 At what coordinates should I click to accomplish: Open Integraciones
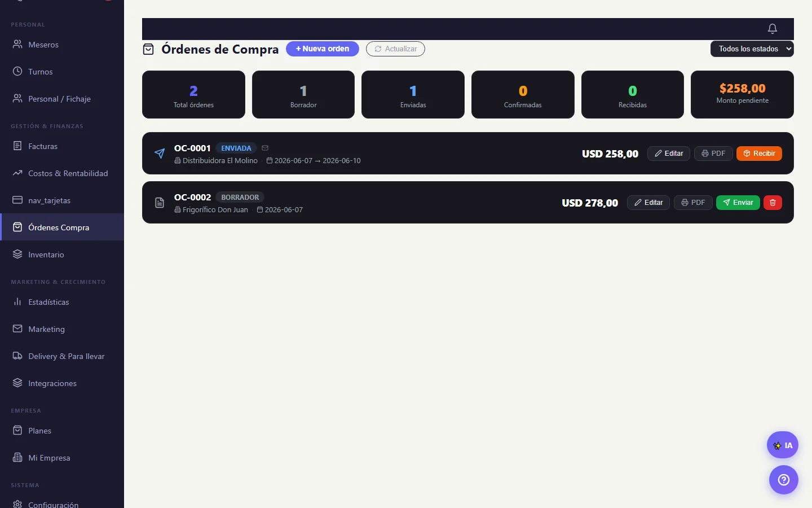pyautogui.click(x=62, y=383)
